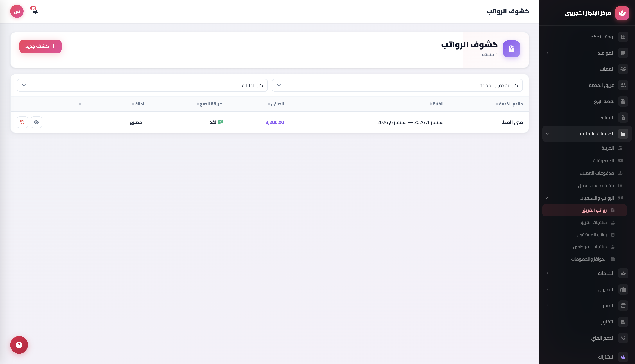The width and height of the screenshot is (635, 364).
Task: Open the كل مقدمي الخدمة provider filter dropdown
Action: [x=397, y=85]
